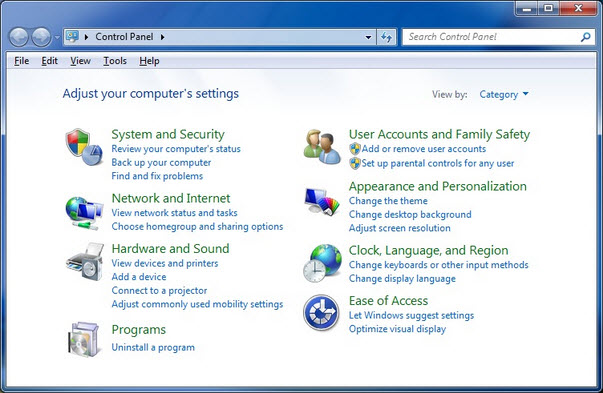Open the Clock, Language, and Region globe-clock icon
This screenshot has width=603, height=393.
[322, 263]
